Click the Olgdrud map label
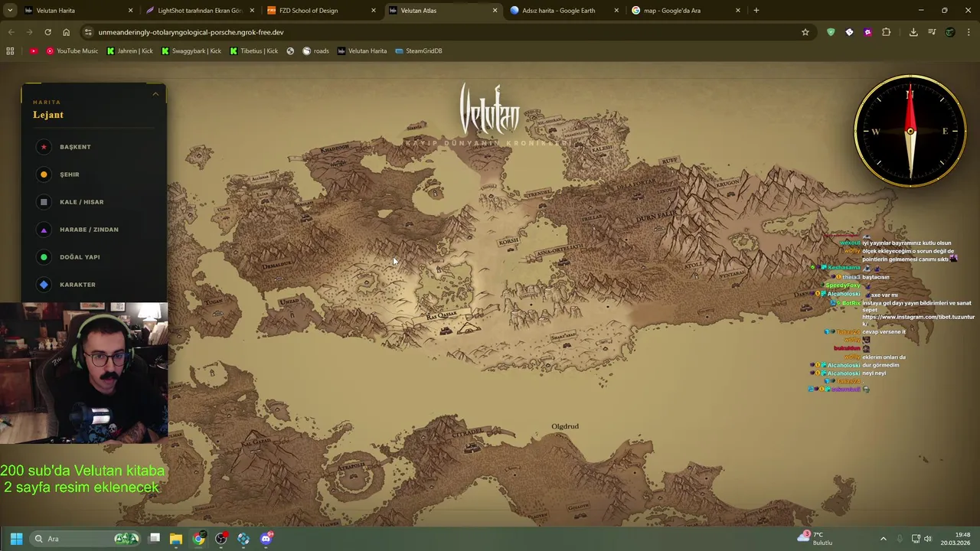 tap(565, 426)
